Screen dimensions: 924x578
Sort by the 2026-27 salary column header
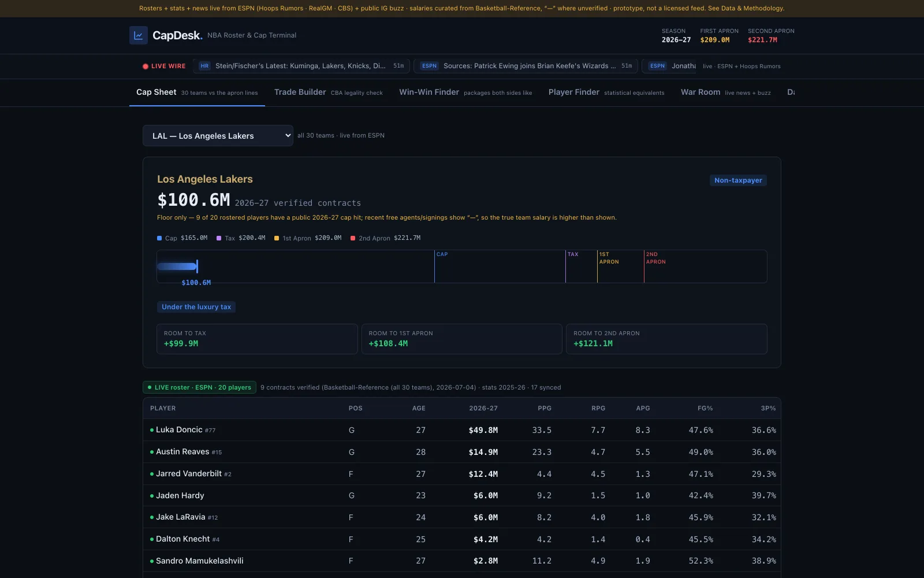[483, 408]
